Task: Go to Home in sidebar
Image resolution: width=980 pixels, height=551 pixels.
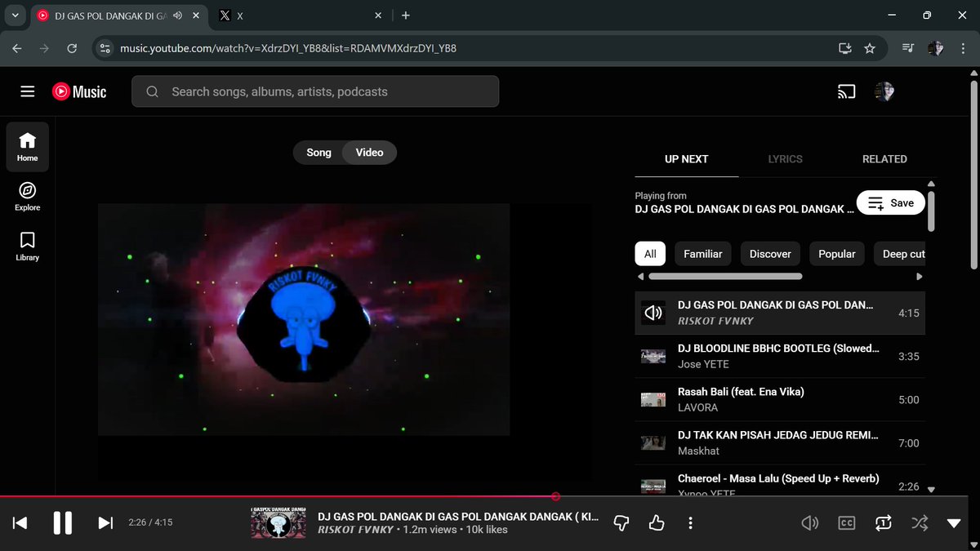Action: (x=27, y=147)
